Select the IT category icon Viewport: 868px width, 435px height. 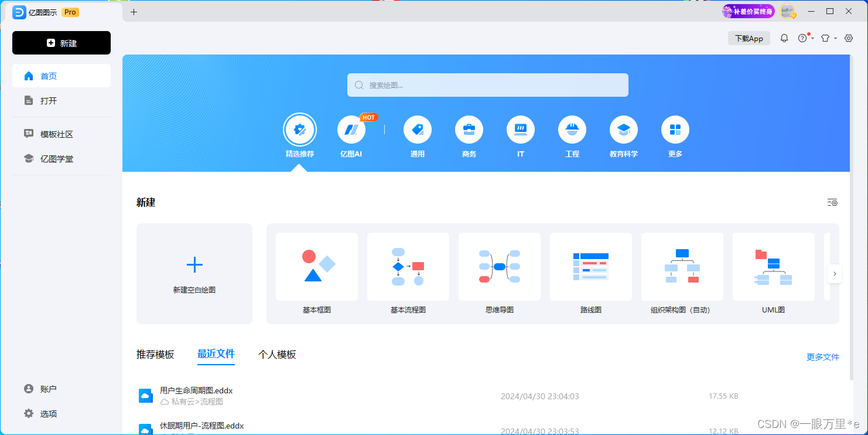521,130
